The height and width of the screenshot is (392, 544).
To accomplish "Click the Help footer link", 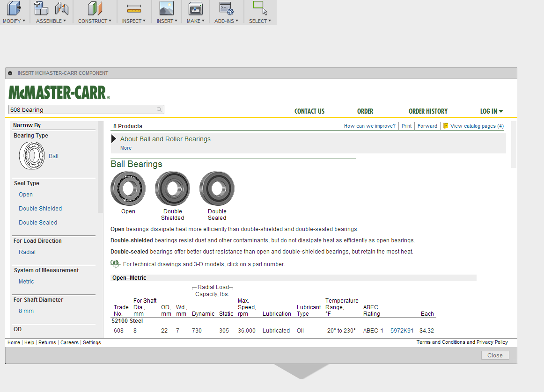I will click(29, 342).
